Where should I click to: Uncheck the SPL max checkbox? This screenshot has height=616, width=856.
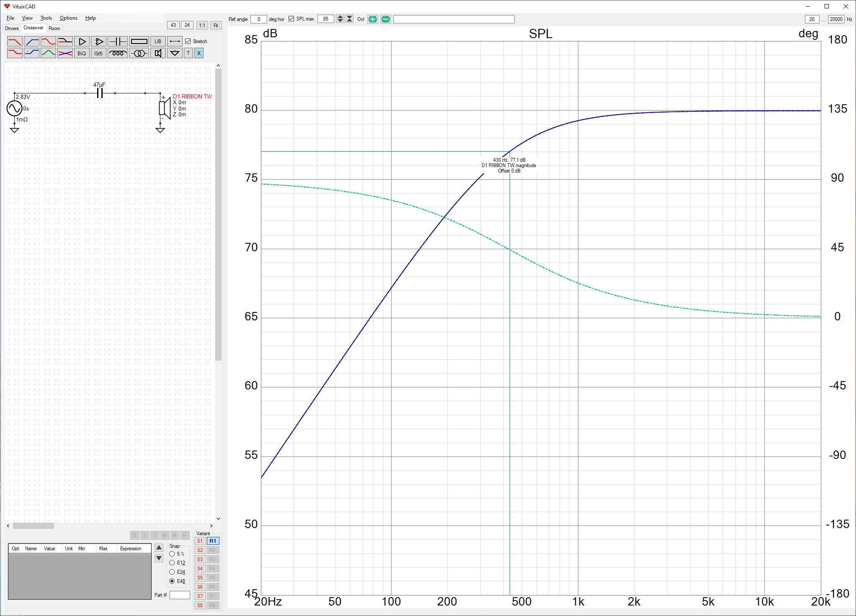291,19
